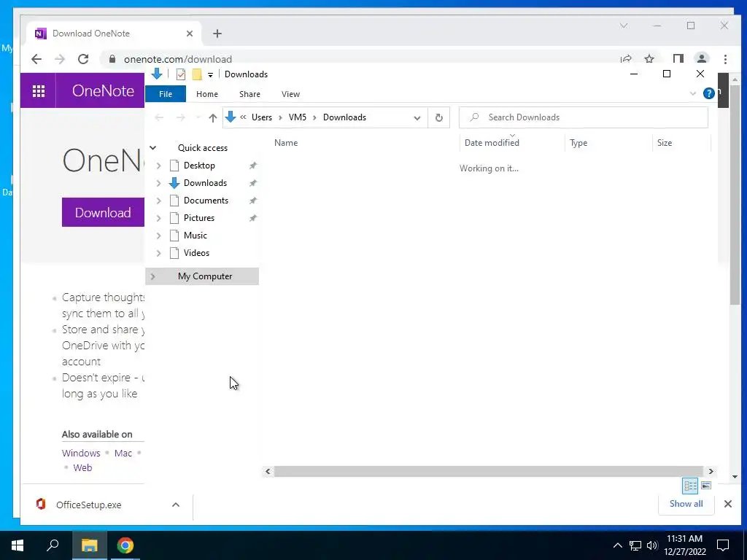Reload the page in Chrome
The width and height of the screenshot is (747, 560).
click(x=83, y=59)
